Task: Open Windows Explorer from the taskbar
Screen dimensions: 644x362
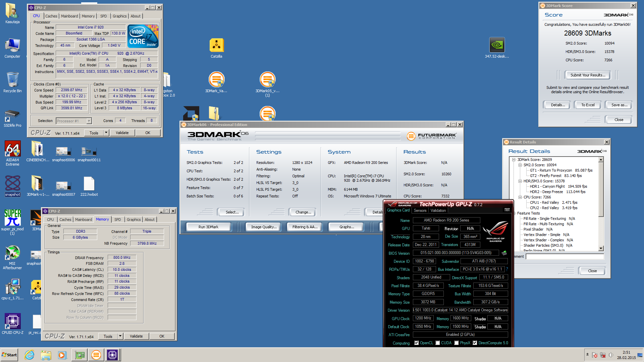Action: pos(46,355)
